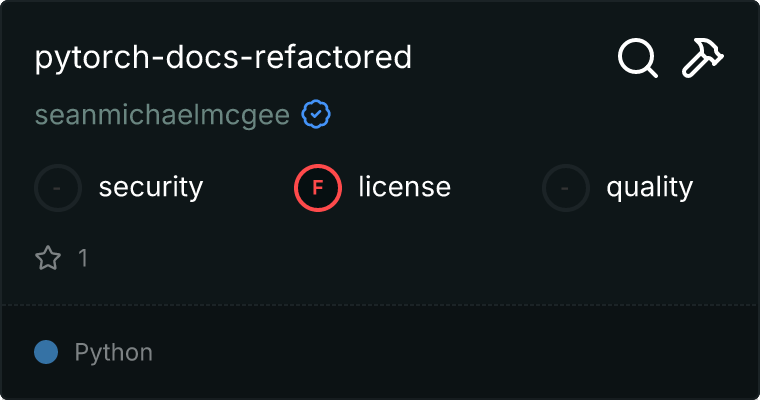760x400 pixels.
Task: Click the red F license grade badge
Action: pos(318,187)
